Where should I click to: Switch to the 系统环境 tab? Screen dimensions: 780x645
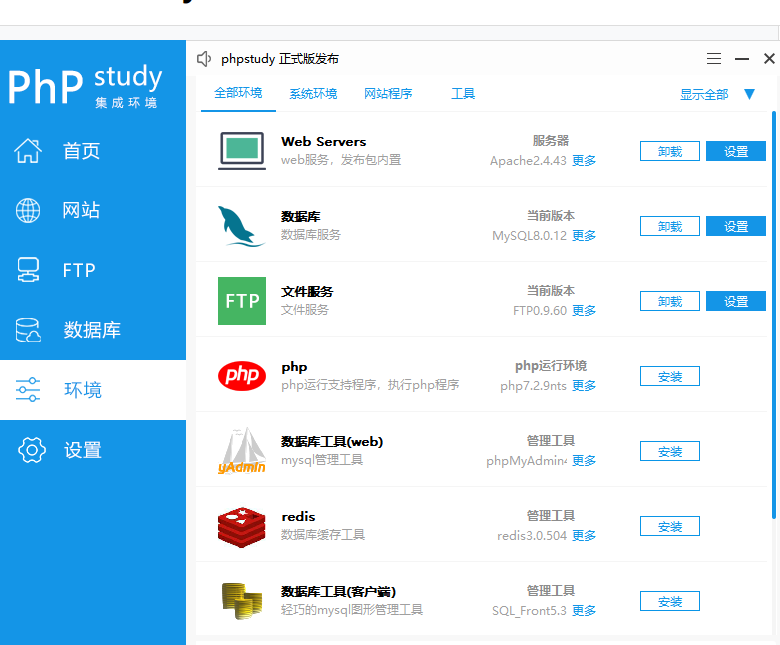(x=313, y=93)
